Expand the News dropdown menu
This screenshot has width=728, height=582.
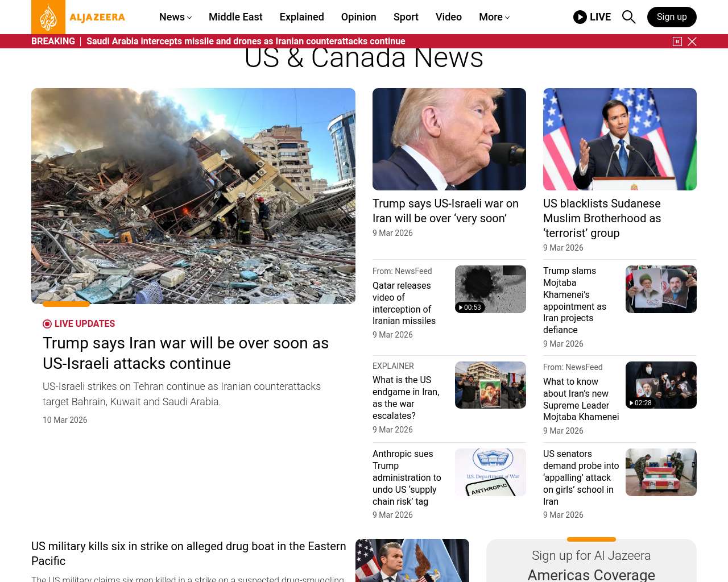(175, 17)
